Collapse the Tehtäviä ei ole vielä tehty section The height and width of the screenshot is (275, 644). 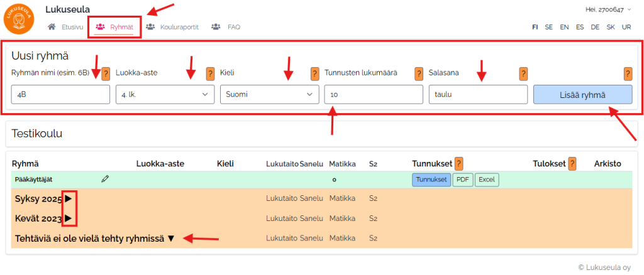(x=170, y=239)
